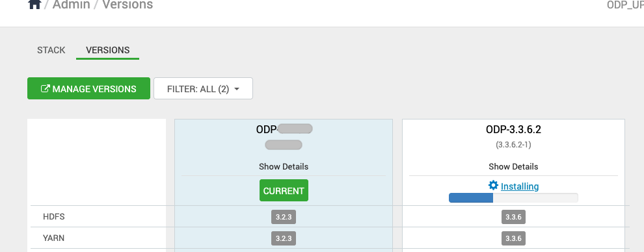The image size is (644, 252).
Task: Open the Installing progress link
Action: [520, 186]
